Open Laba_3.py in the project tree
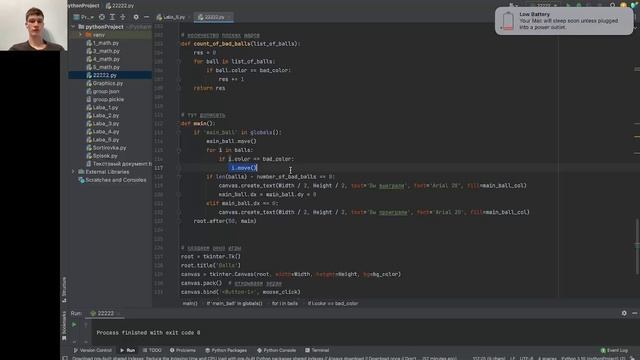This screenshot has height=360, width=640. (x=102, y=123)
